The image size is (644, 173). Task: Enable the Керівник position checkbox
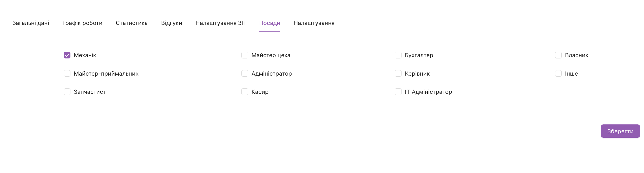click(398, 74)
